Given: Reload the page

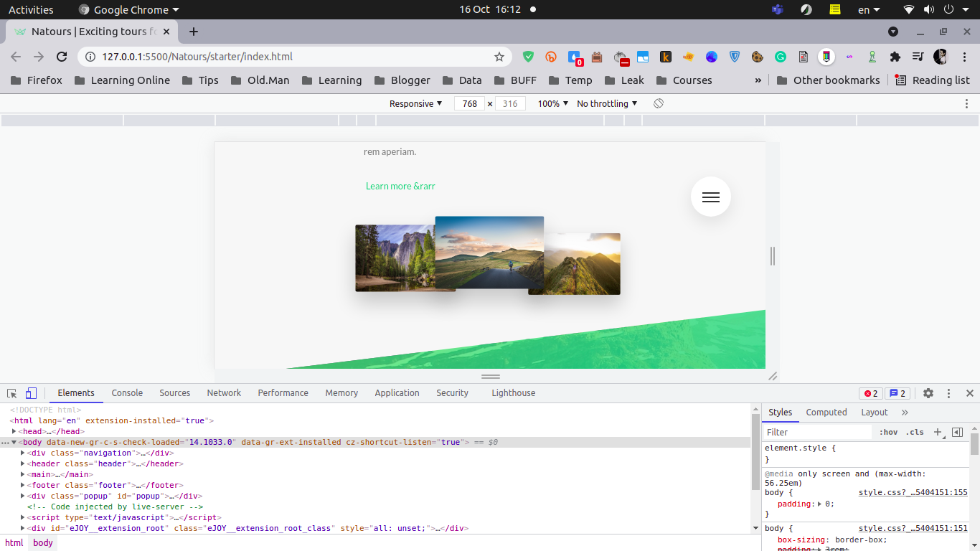Looking at the screenshot, I should tap(62, 57).
